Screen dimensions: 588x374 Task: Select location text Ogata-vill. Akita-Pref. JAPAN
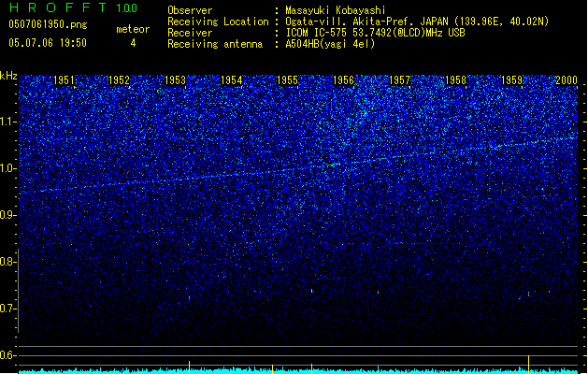tap(366, 22)
